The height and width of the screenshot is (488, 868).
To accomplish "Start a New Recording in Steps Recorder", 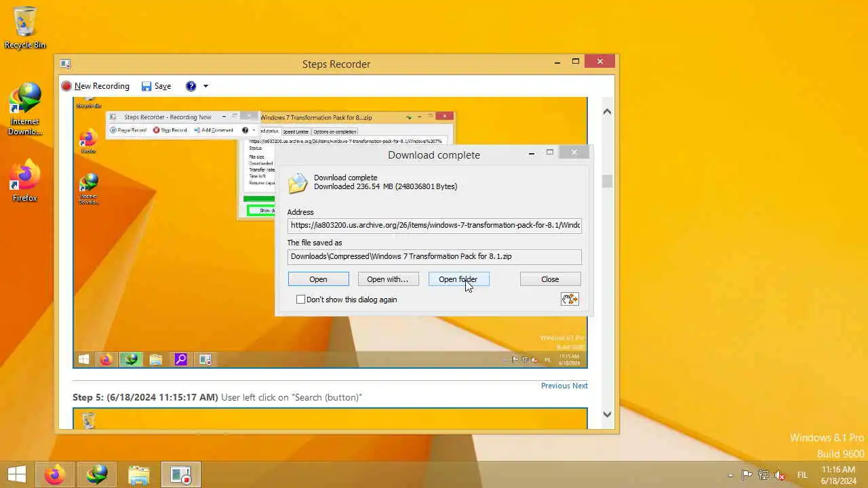I will tap(95, 86).
